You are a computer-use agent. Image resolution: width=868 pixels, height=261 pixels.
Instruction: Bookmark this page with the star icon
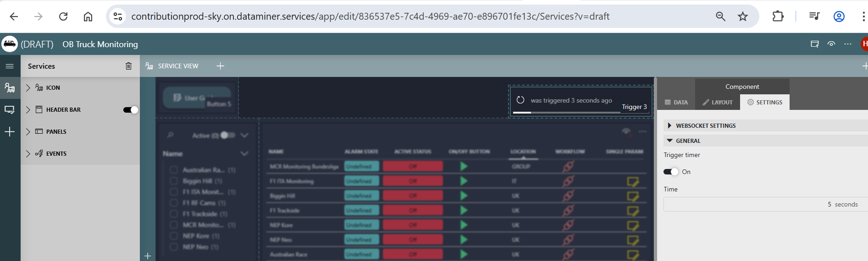pyautogui.click(x=742, y=16)
